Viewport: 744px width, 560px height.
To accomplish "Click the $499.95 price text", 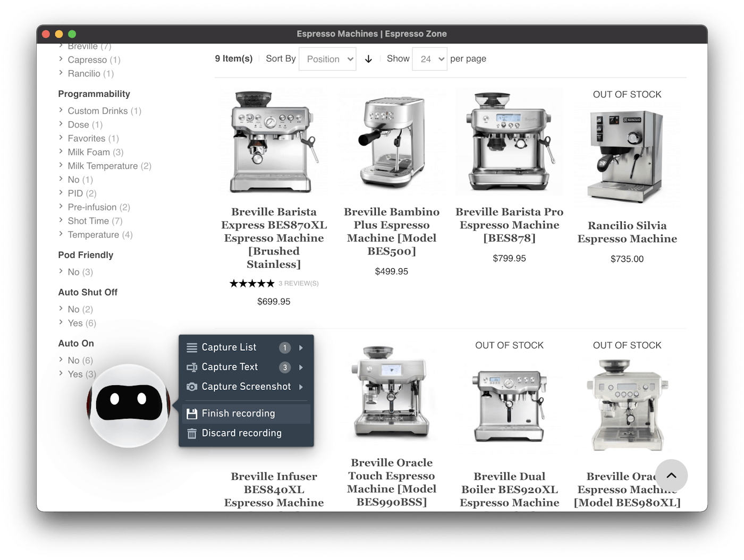I will (x=392, y=271).
